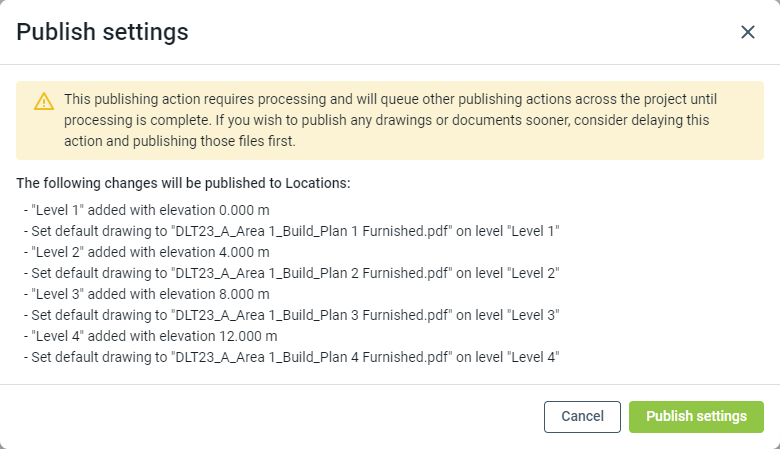Image resolution: width=780 pixels, height=449 pixels.
Task: Confirm with the green Publish settings button
Action: [x=696, y=416]
